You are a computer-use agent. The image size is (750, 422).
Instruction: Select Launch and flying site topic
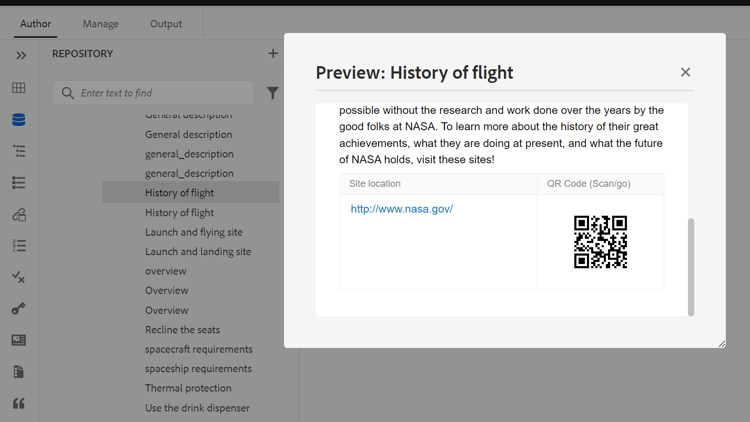(194, 232)
